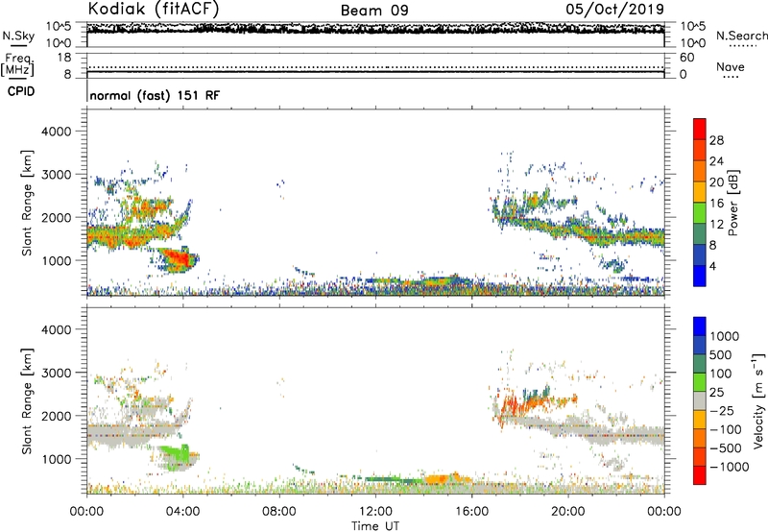768x532 pixels.
Task: Click the date '05/Oct/2019'
Action: pyautogui.click(x=615, y=10)
